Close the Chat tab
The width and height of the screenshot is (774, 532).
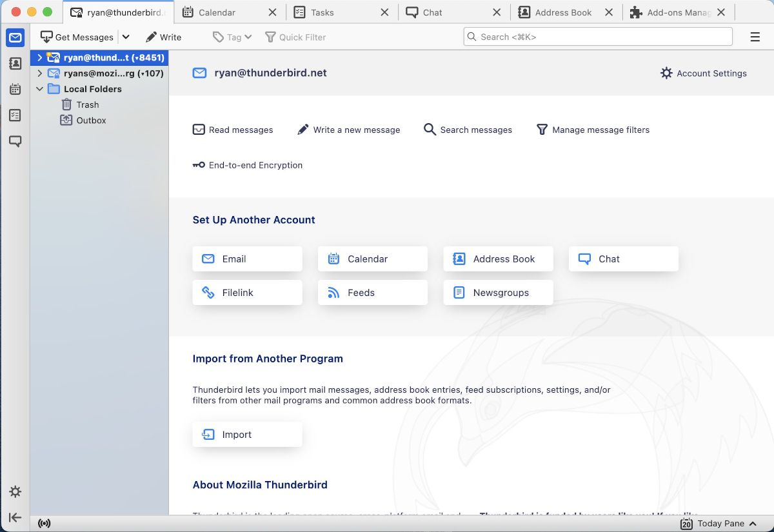497,12
